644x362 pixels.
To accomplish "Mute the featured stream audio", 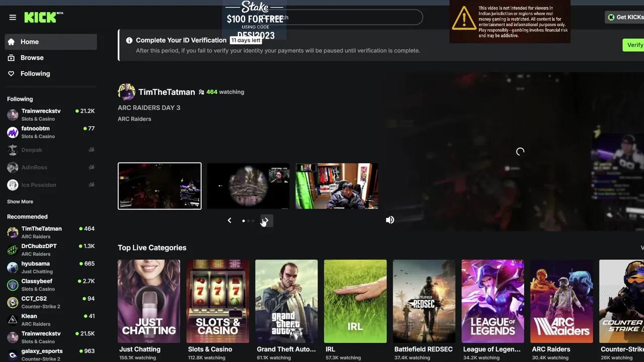I will (x=390, y=220).
